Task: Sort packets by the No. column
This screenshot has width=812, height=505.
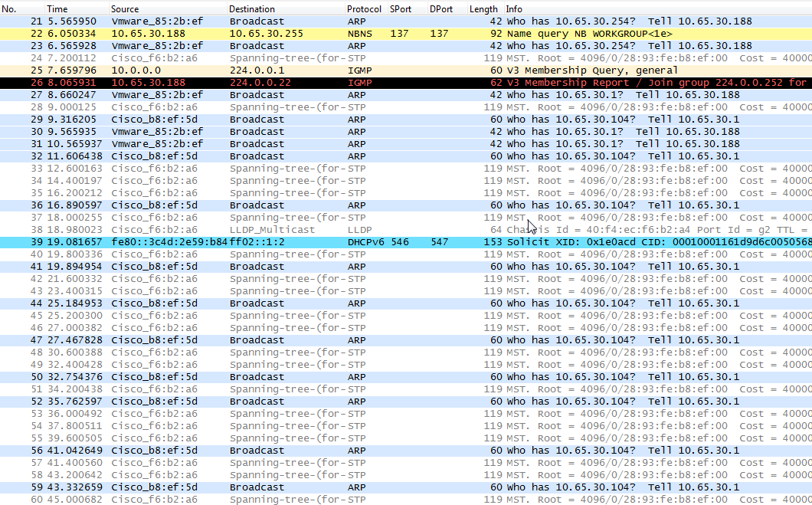Action: point(9,9)
